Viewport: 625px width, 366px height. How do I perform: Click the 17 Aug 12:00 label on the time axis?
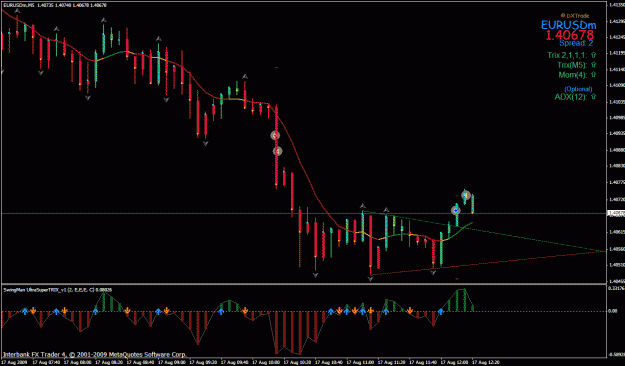(x=454, y=362)
